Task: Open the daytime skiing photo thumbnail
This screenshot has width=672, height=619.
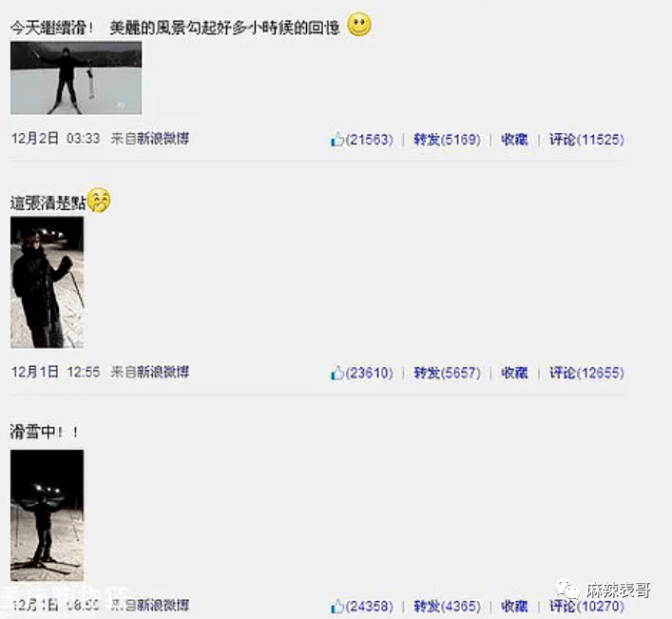Action: click(x=76, y=78)
